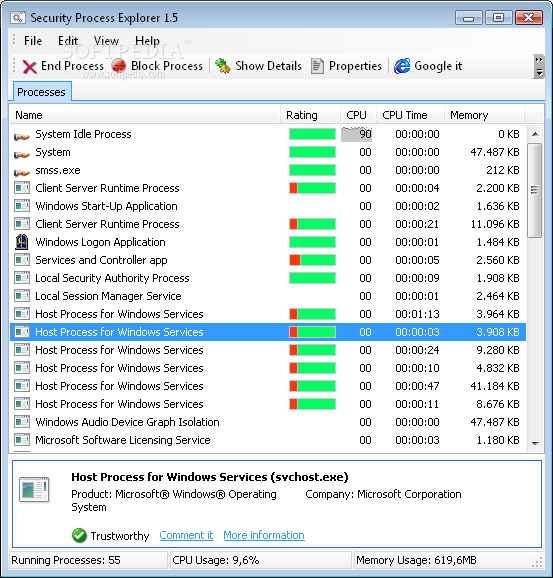This screenshot has height=578, width=553.
Task: Click the green Trustworthy checkmark icon
Action: tap(79, 535)
